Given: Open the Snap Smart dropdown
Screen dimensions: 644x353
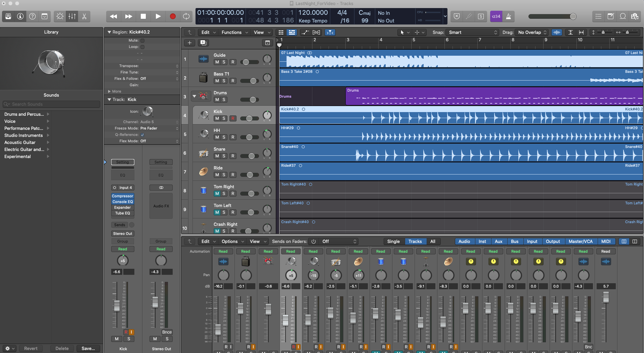Looking at the screenshot, I should coord(472,32).
